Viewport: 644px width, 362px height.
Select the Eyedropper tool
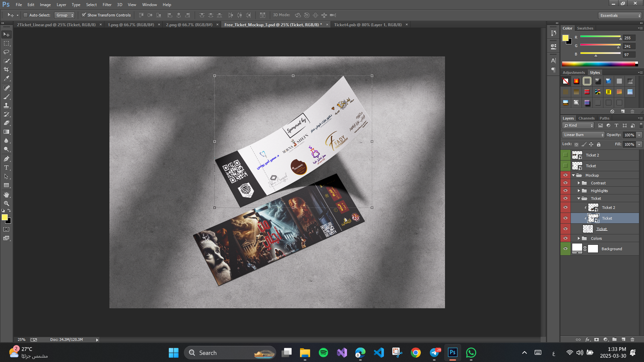[6, 79]
